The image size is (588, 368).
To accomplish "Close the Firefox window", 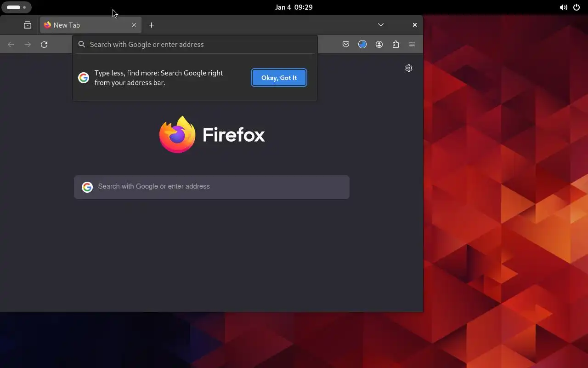I will pos(415,25).
